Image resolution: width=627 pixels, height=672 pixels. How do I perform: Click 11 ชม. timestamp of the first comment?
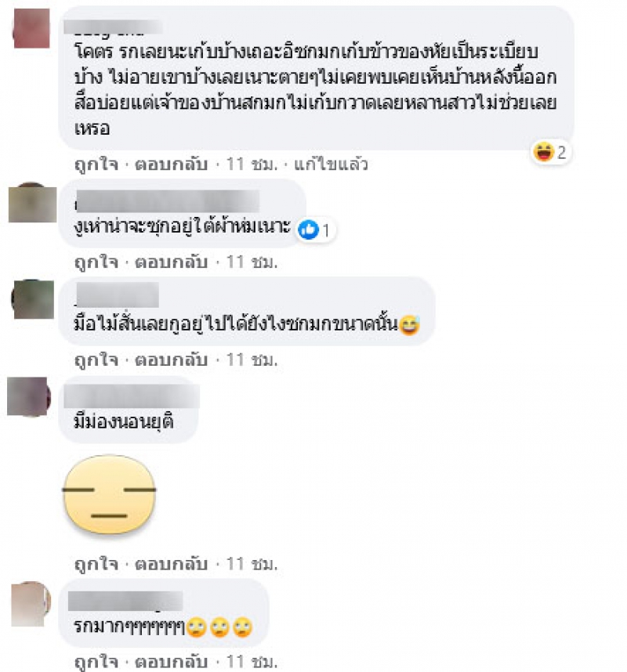tap(252, 164)
